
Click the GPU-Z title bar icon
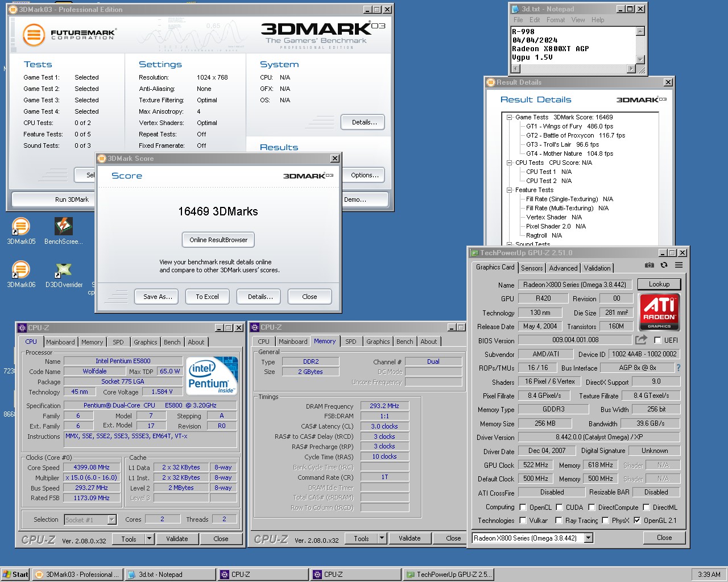coord(474,253)
